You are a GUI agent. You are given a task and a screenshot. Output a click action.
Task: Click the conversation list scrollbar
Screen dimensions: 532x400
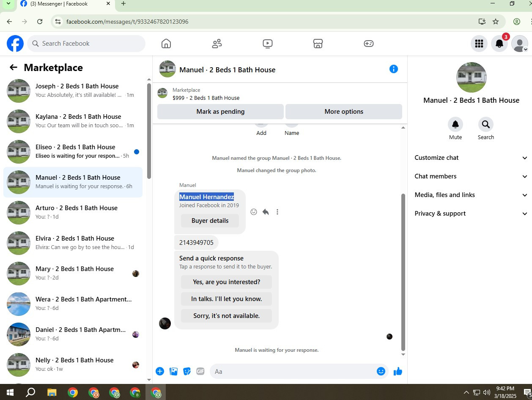(149, 131)
